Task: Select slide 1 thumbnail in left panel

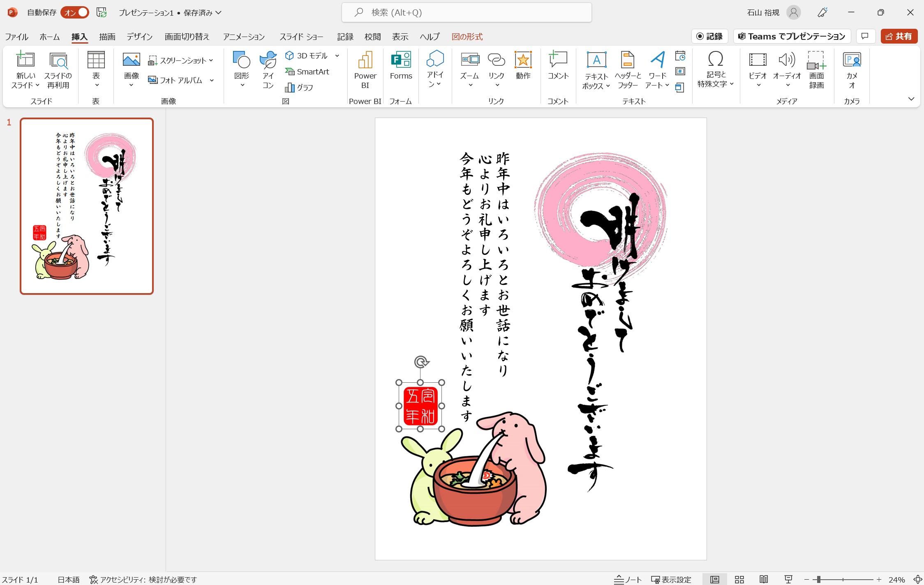Action: 87,207
